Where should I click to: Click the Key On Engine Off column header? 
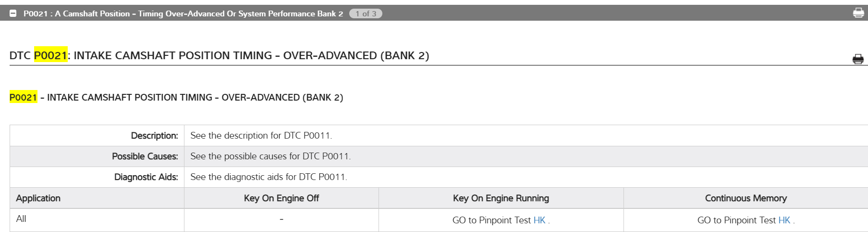click(281, 198)
